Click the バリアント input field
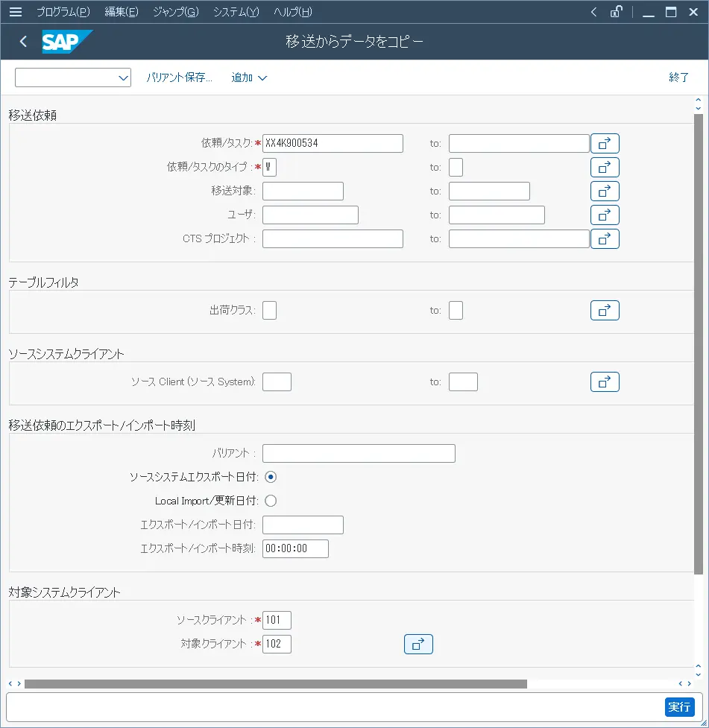 359,453
